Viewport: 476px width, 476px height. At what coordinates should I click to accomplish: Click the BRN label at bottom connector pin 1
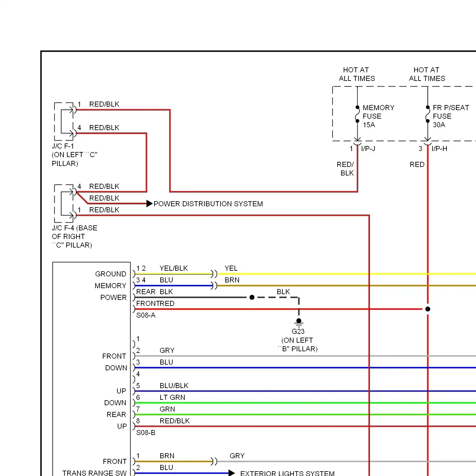pos(167,456)
